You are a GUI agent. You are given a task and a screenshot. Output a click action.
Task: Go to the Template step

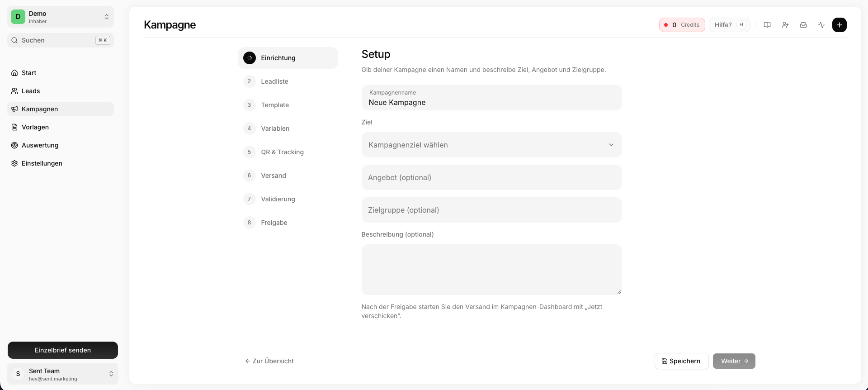288,105
